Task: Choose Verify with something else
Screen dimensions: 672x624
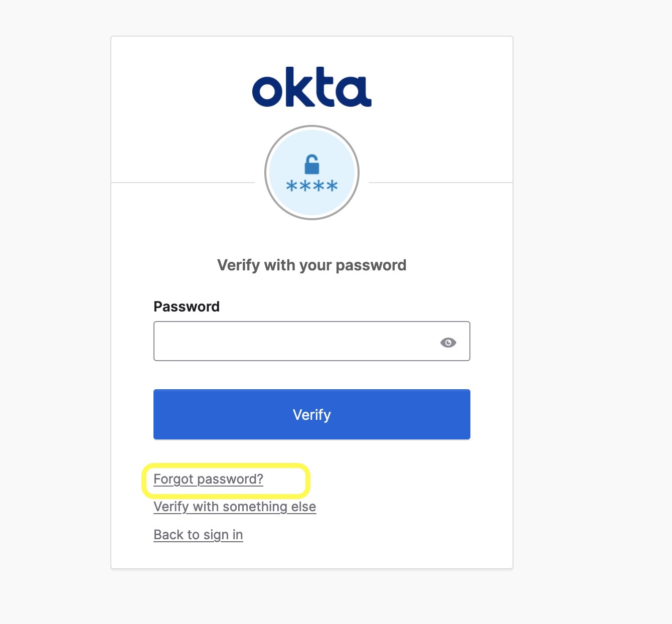Action: 235,507
